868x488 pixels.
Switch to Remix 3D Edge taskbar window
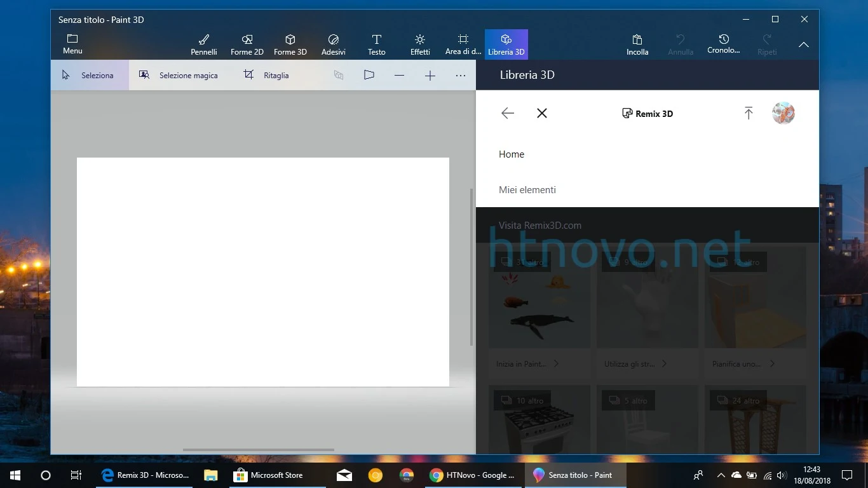click(146, 475)
